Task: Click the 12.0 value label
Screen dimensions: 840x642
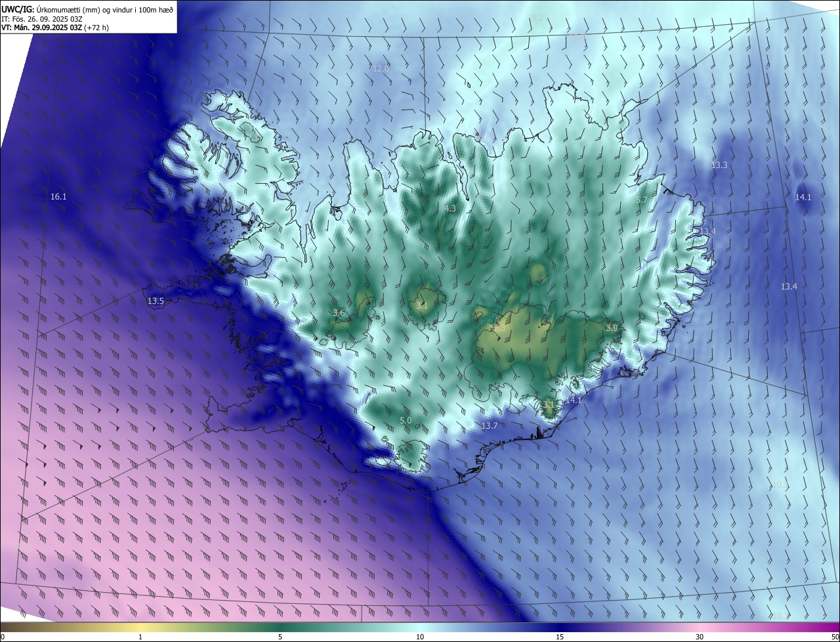Action: 381,68
